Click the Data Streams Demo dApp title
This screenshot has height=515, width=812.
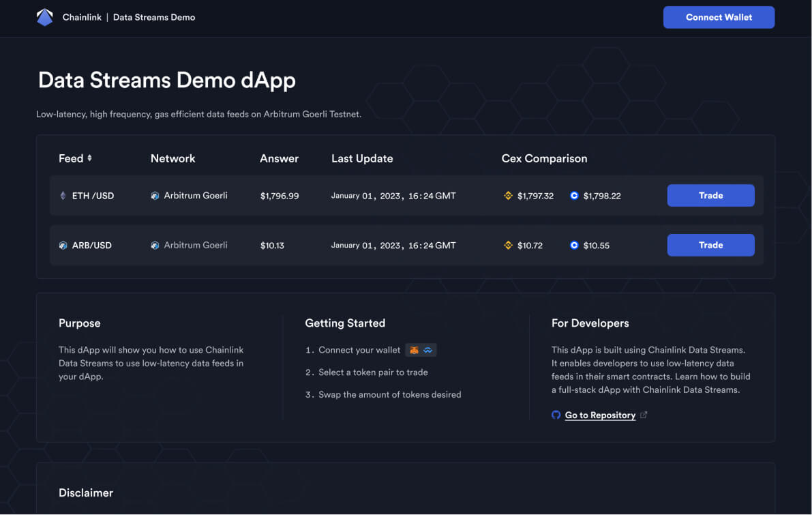167,80
